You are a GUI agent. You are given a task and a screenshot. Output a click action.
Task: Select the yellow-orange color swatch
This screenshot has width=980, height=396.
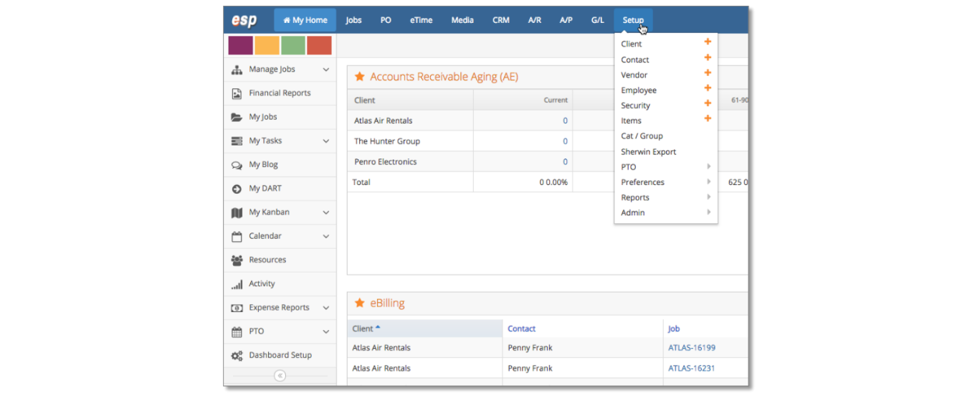[x=267, y=45]
